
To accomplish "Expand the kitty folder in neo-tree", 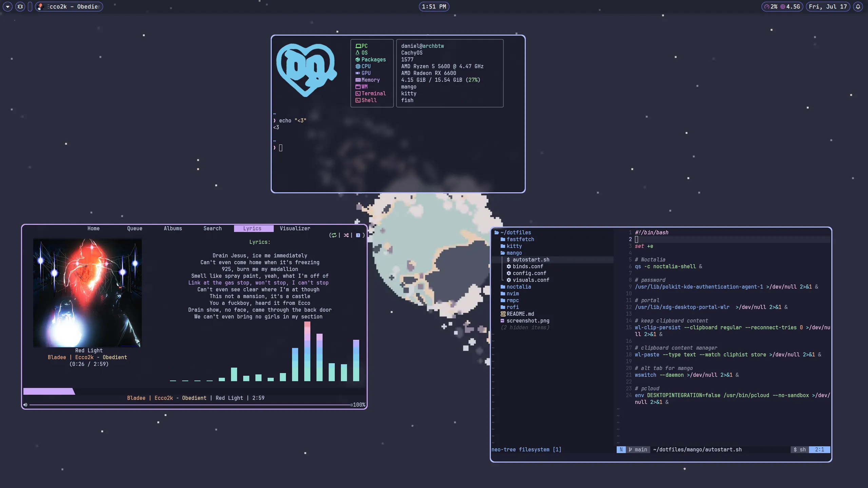I will (511, 246).
